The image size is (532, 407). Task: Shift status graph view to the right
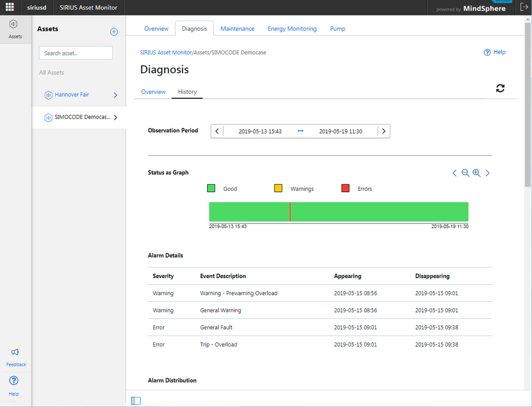488,173
